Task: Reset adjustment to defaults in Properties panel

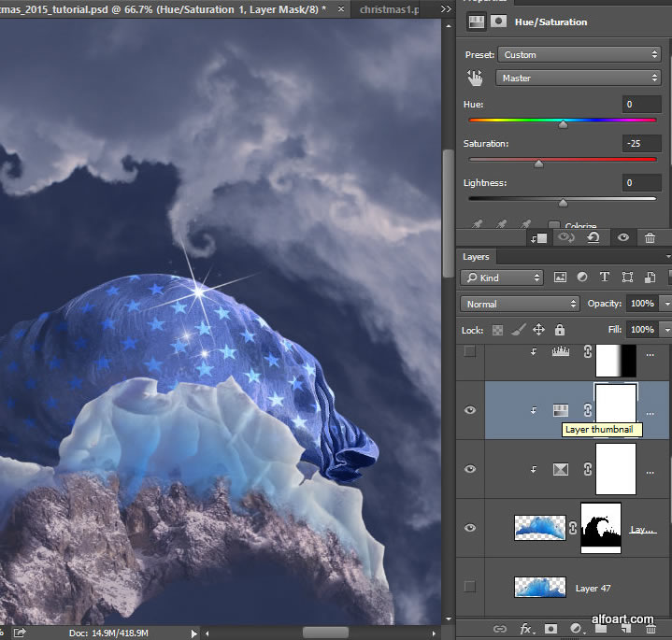Action: (593, 238)
